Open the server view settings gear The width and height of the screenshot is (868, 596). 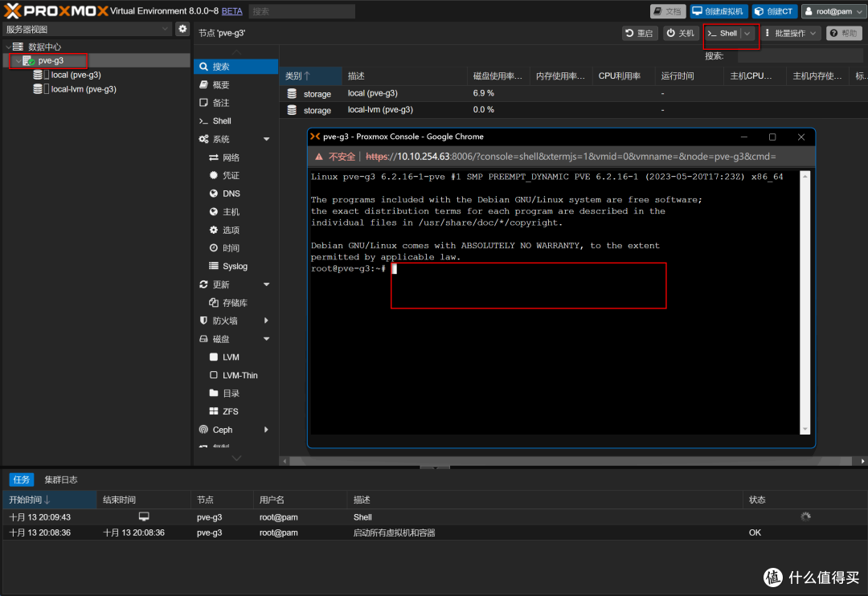click(182, 29)
